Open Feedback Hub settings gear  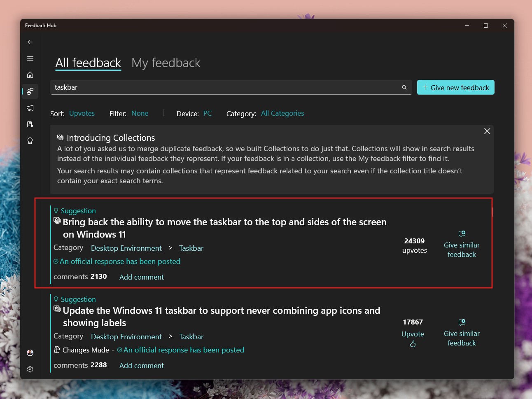click(30, 369)
